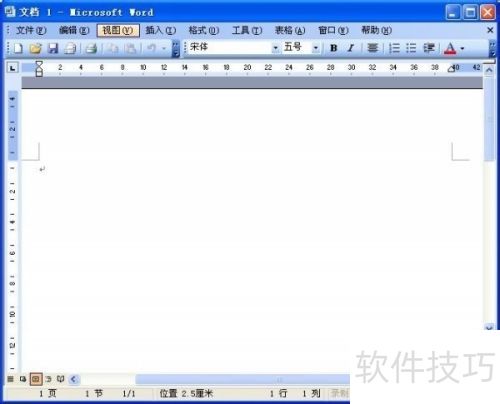The height and width of the screenshot is (404, 500).
Task: Click '位置 2.5厘米' in status bar
Action: (x=186, y=394)
